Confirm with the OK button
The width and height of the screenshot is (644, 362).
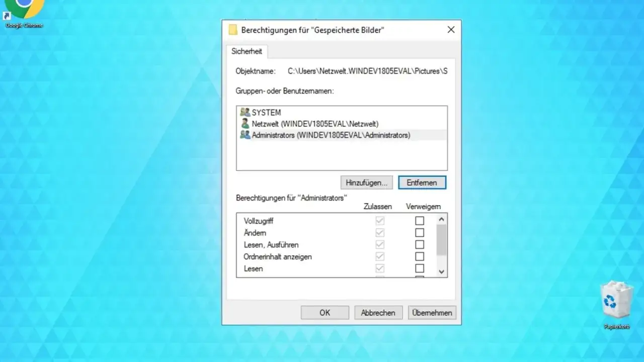tap(325, 313)
